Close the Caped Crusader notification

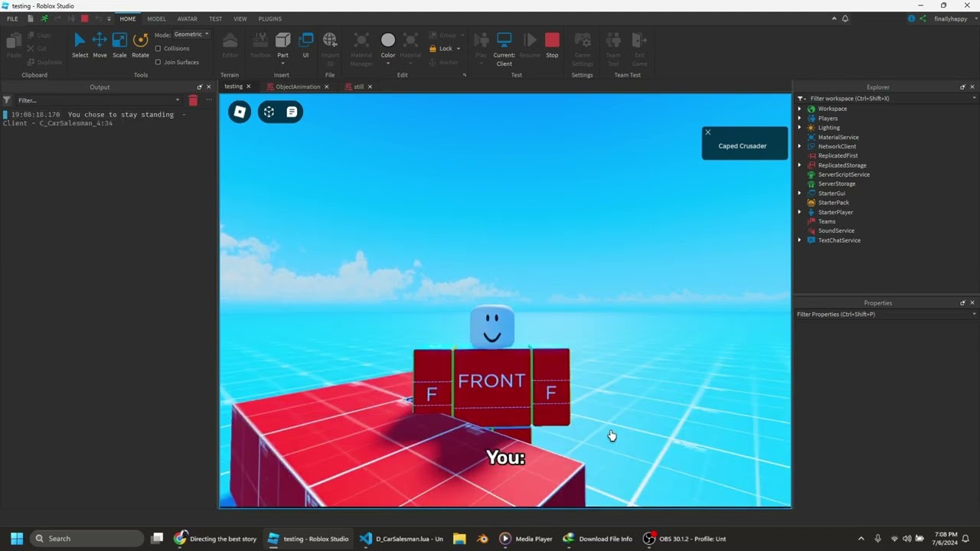pos(707,132)
